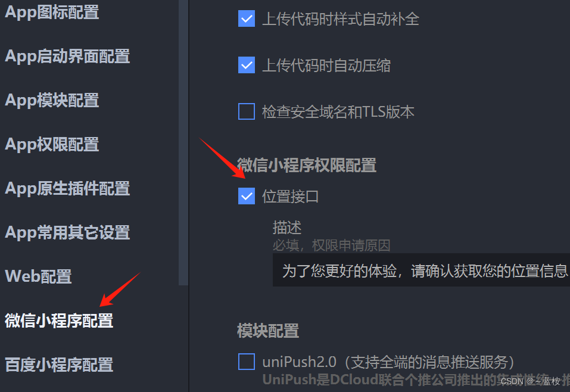The height and width of the screenshot is (392, 570).
Task: Open 百度小程序配置 section
Action: coord(59,365)
